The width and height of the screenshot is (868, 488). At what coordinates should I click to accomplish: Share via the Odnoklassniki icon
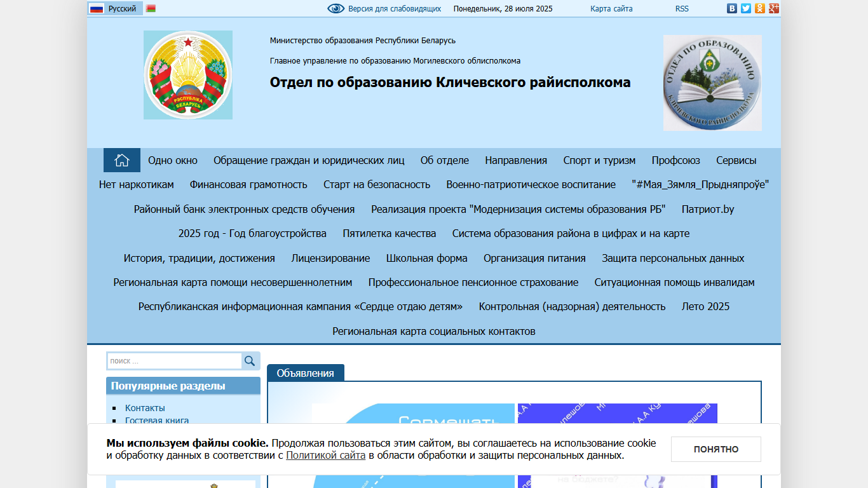[759, 8]
